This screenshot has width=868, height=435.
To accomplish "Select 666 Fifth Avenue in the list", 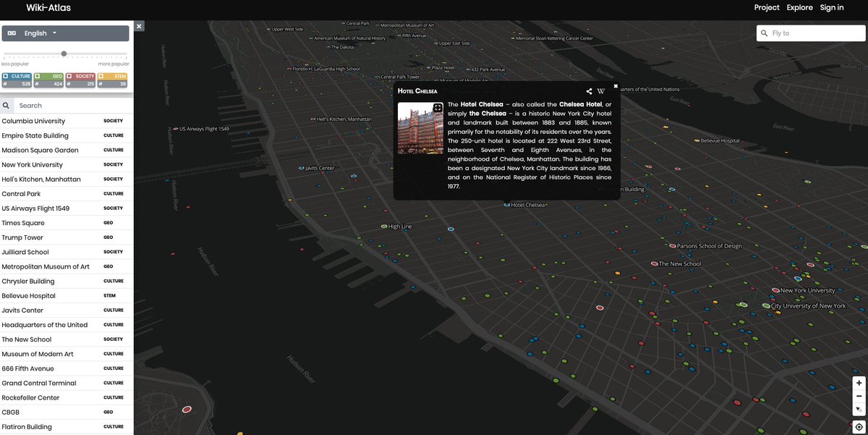I will 67,368.
